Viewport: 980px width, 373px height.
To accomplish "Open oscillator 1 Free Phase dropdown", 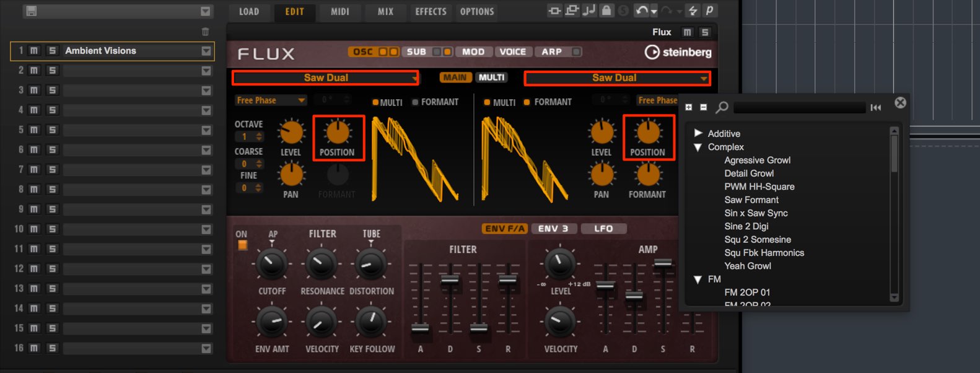I will pos(270,100).
